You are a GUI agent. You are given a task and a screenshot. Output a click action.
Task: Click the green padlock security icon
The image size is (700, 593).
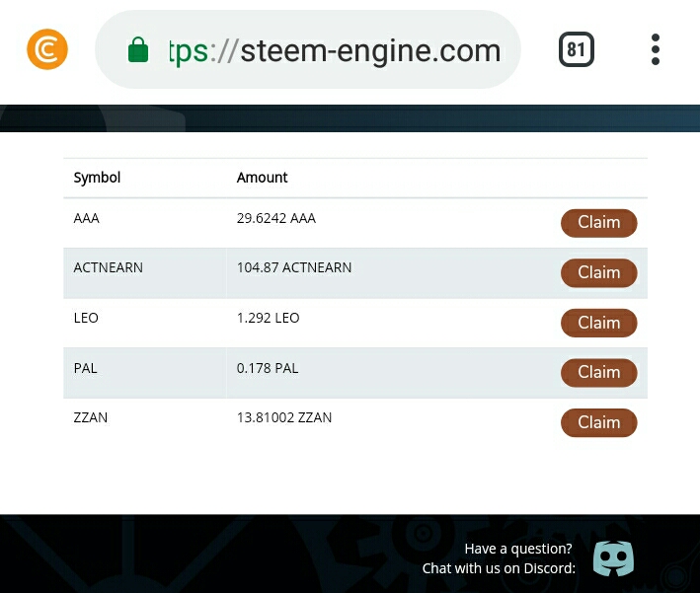tap(138, 49)
